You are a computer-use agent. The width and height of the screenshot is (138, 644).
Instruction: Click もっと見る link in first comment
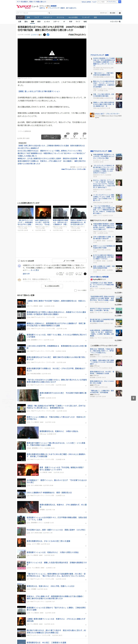(x=35, y=270)
